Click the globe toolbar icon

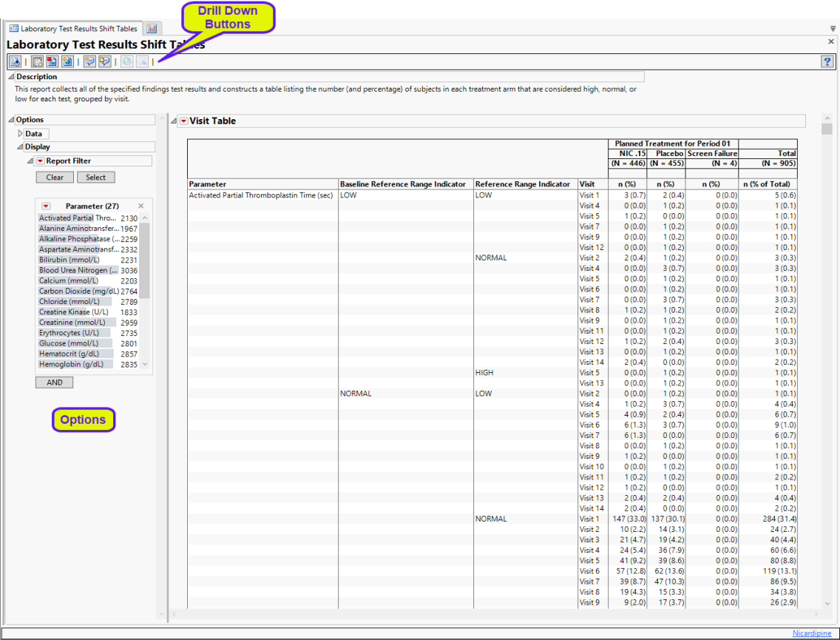67,61
